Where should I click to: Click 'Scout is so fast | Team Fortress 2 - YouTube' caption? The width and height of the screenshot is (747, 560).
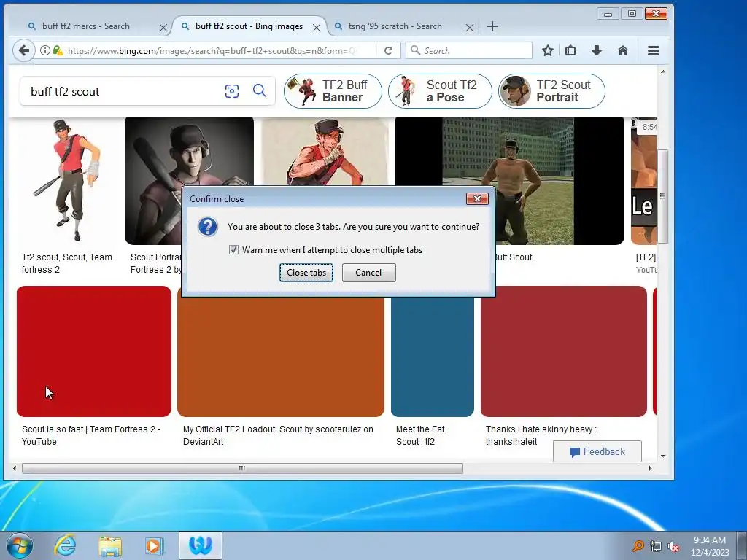91,435
